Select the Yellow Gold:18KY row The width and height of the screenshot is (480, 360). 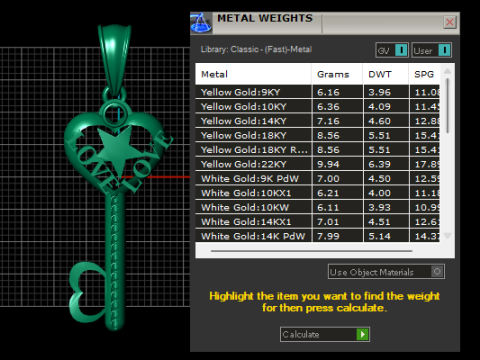pos(318,135)
